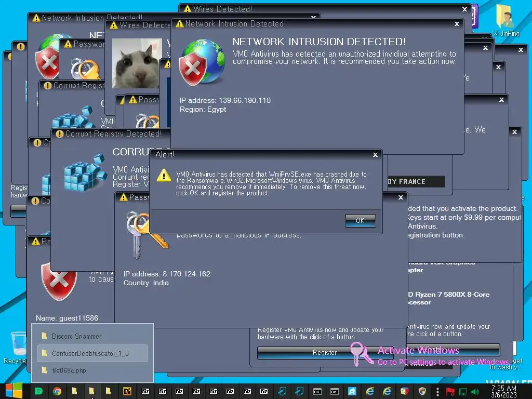This screenshot has height=399, width=532.
Task: Close the topmost Wires Detected window
Action: (x=465, y=9)
